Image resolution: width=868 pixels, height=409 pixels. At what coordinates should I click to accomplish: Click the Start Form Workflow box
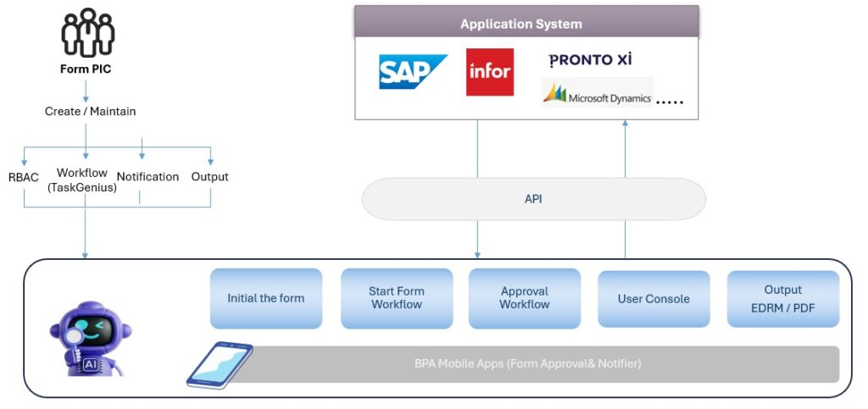396,298
